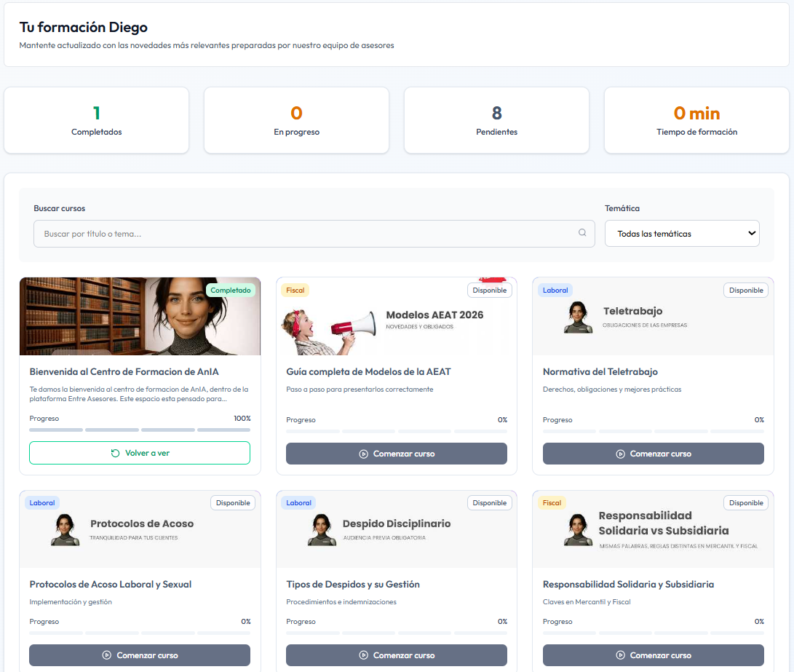Click play icon on Normativa del Teletrabajo button

pos(620,454)
